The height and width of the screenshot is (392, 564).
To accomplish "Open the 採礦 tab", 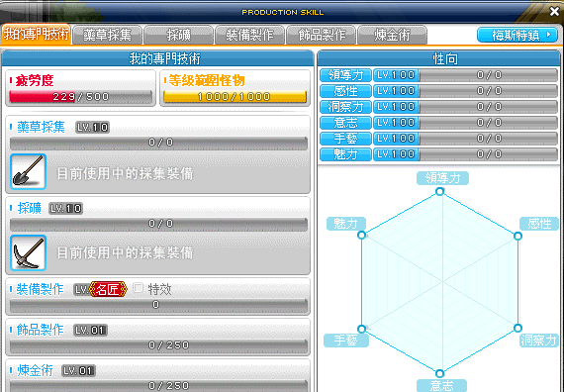I will click(178, 36).
